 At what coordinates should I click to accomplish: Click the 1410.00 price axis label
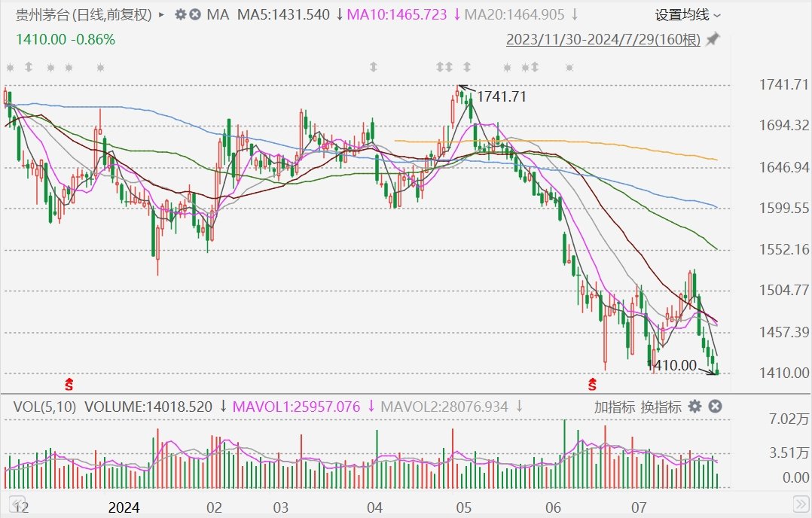pos(783,373)
